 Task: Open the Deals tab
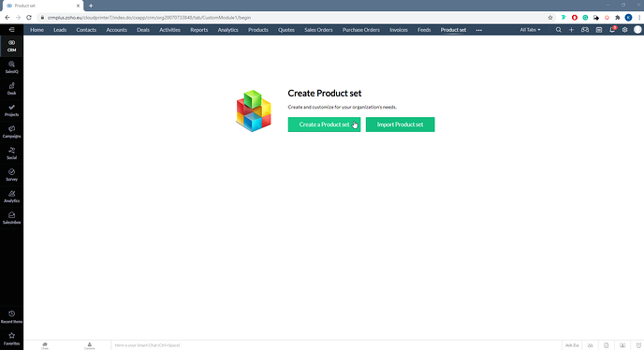click(x=143, y=30)
